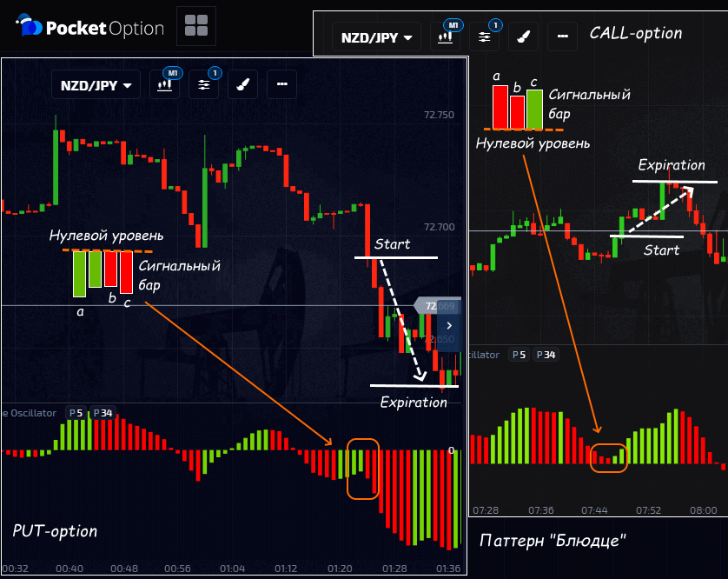This screenshot has height=579, width=728.
Task: Select the drawing brush tool in left chart
Action: (243, 84)
